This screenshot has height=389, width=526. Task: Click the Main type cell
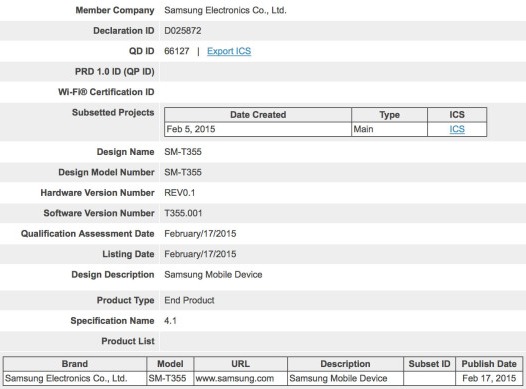point(389,129)
